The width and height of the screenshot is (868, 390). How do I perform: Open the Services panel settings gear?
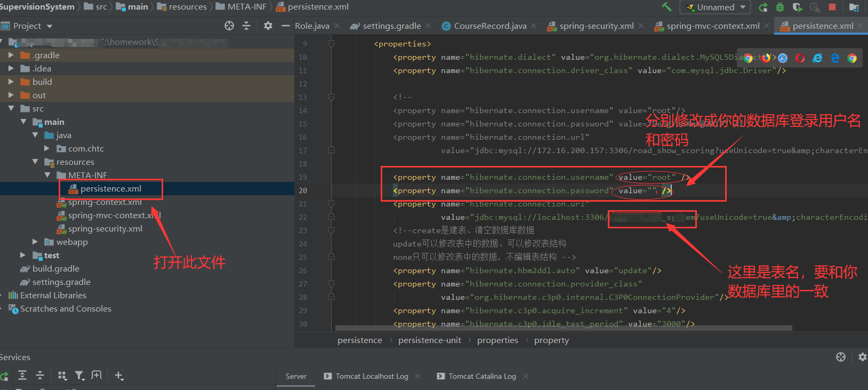pos(862,357)
